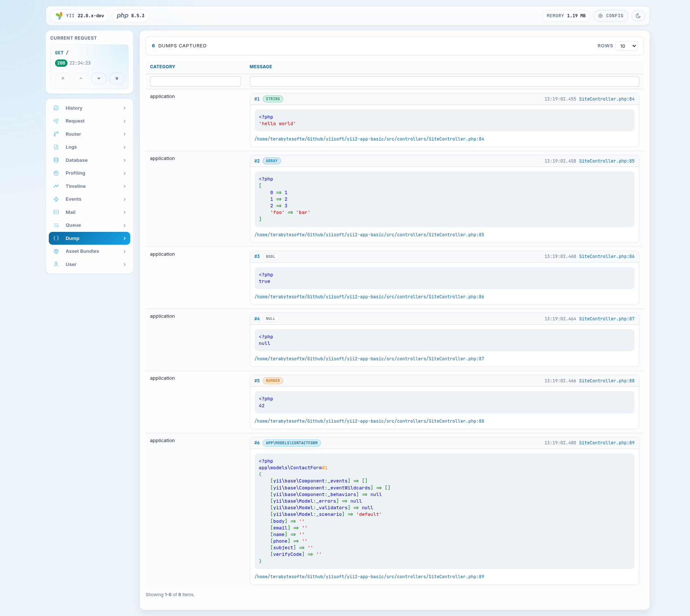Click the STRING type badge on dump #1

(x=273, y=99)
